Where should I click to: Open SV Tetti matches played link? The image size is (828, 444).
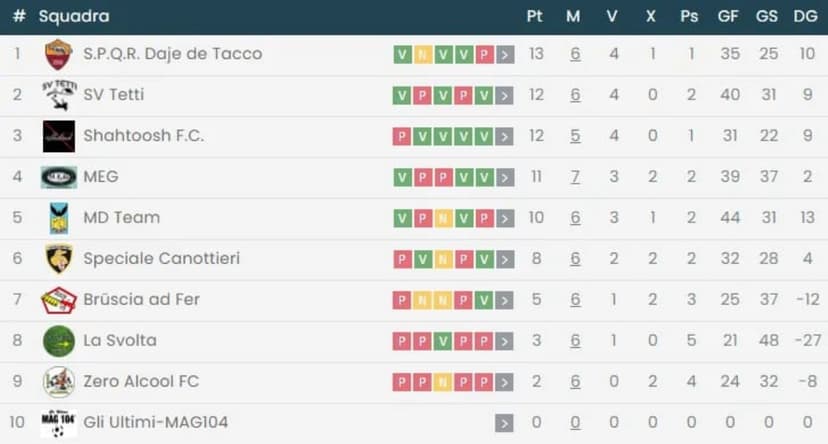pos(575,95)
